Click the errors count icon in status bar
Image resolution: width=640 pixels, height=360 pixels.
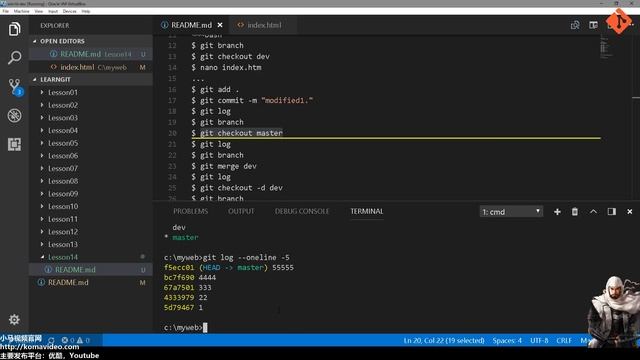(65, 340)
